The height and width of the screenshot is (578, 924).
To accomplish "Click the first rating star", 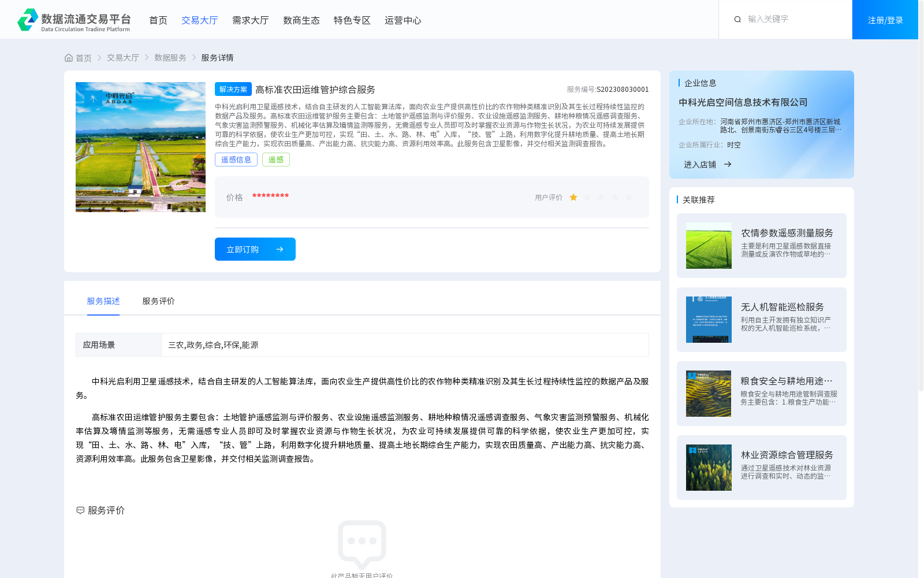I will click(573, 197).
